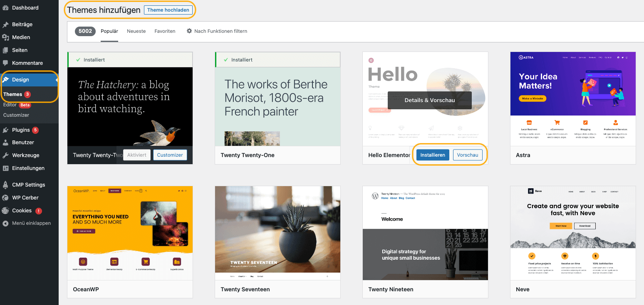This screenshot has height=305, width=644.
Task: Click the Menü einklappen arrow icon
Action: [5, 223]
